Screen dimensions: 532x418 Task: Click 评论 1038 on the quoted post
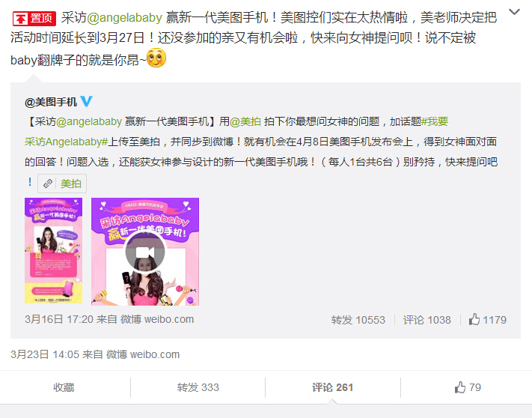(x=426, y=320)
